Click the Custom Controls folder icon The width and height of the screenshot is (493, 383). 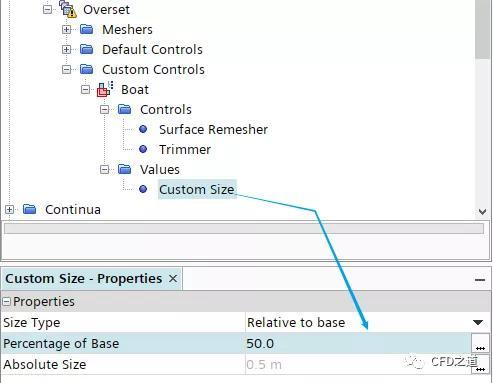(87, 69)
